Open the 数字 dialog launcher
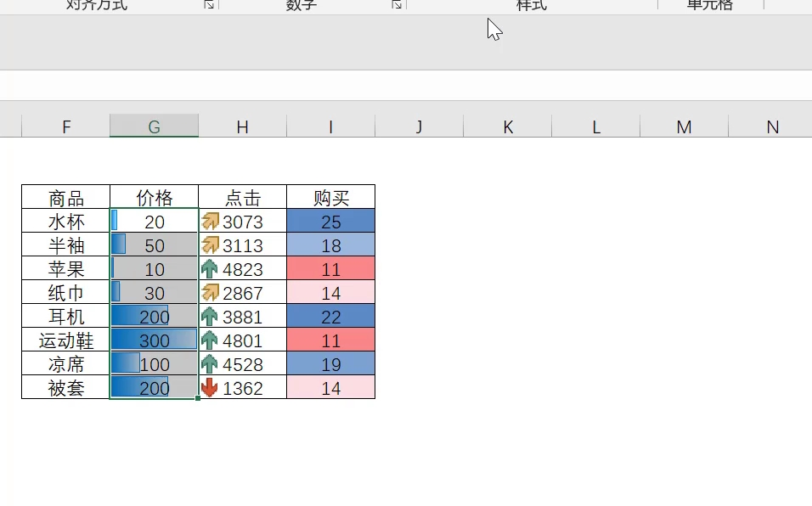The image size is (812, 506). coord(396,4)
